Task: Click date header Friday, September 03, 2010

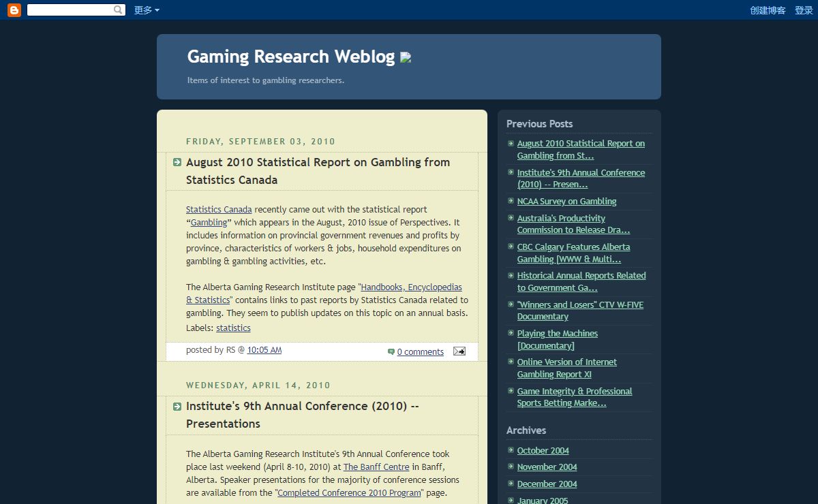Action: 260,142
